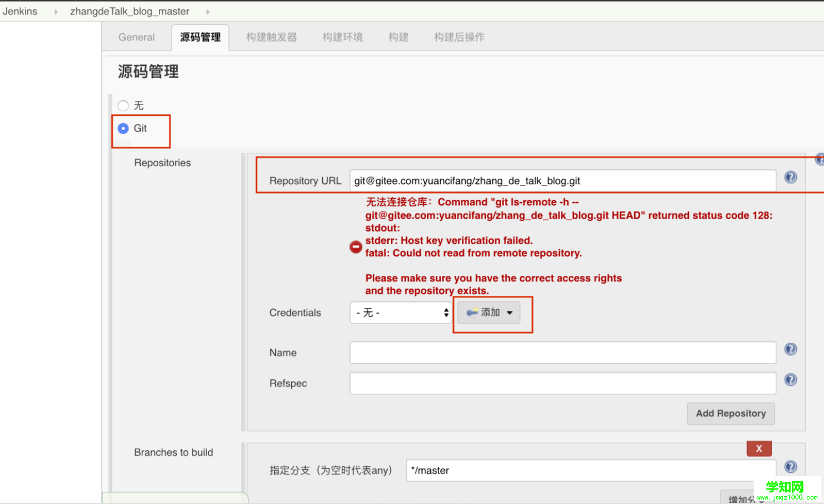
Task: Select the Git radio button
Action: point(123,128)
